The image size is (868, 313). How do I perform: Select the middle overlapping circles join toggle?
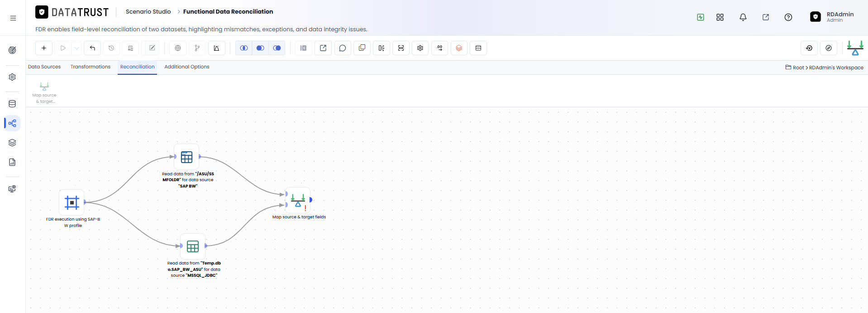point(260,48)
